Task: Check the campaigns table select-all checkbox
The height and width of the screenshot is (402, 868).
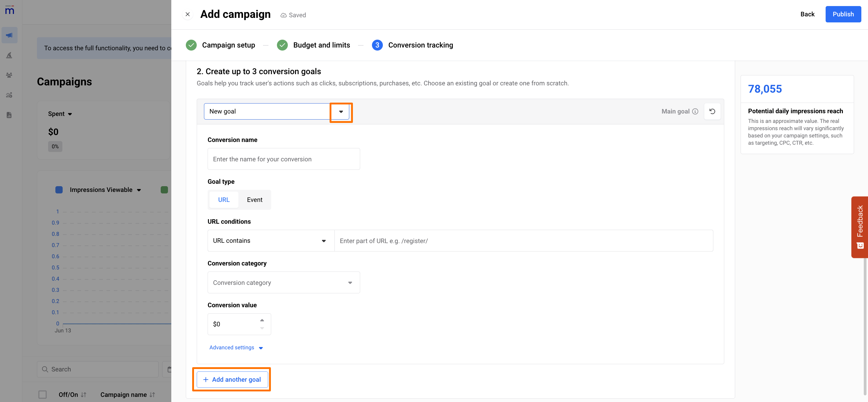Action: pyautogui.click(x=42, y=394)
